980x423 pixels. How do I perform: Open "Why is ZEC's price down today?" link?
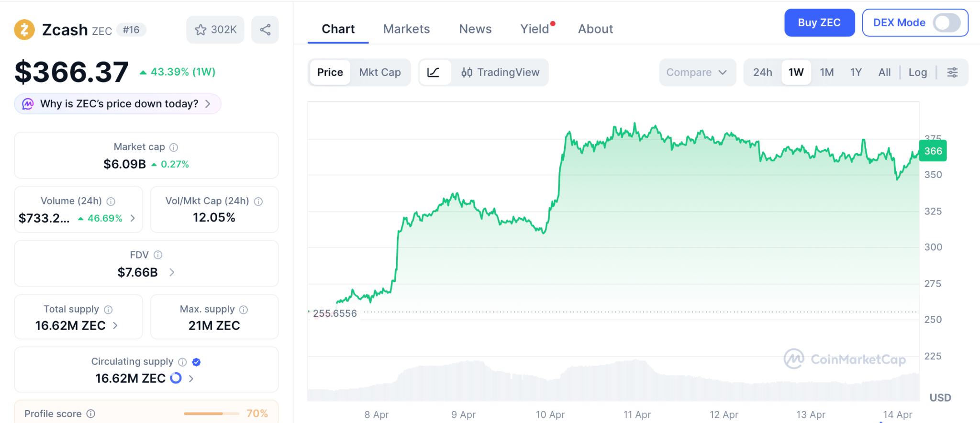pos(118,104)
